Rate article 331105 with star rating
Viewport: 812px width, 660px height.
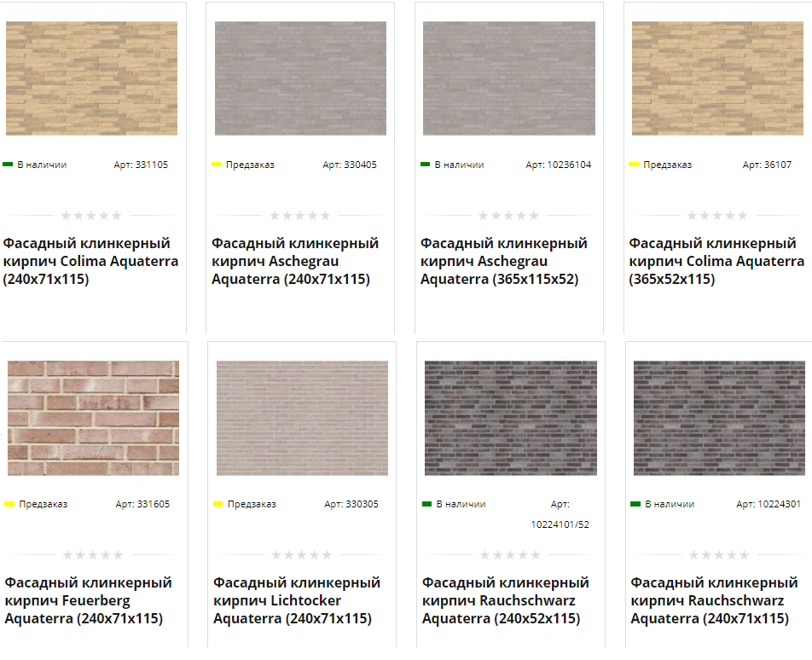click(91, 216)
